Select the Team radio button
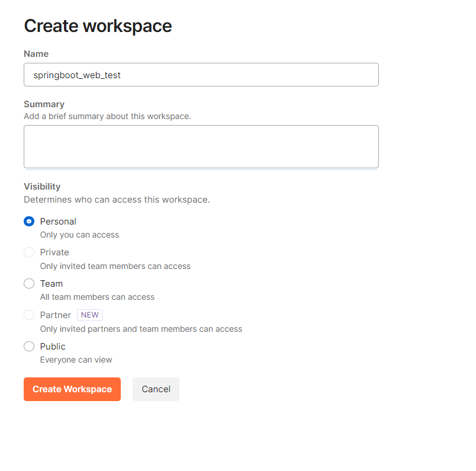 pyautogui.click(x=29, y=284)
